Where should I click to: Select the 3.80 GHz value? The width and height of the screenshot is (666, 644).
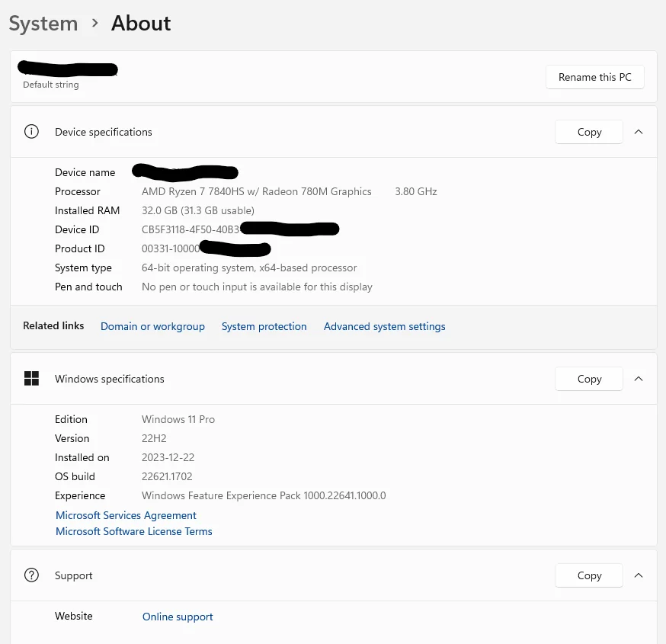pos(416,191)
